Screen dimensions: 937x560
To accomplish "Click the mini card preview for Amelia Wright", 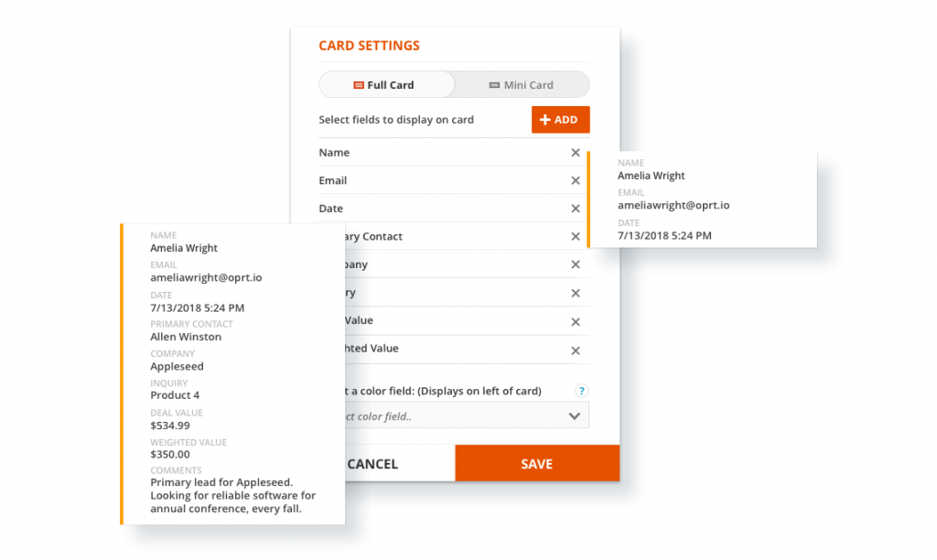I will pyautogui.click(x=702, y=199).
